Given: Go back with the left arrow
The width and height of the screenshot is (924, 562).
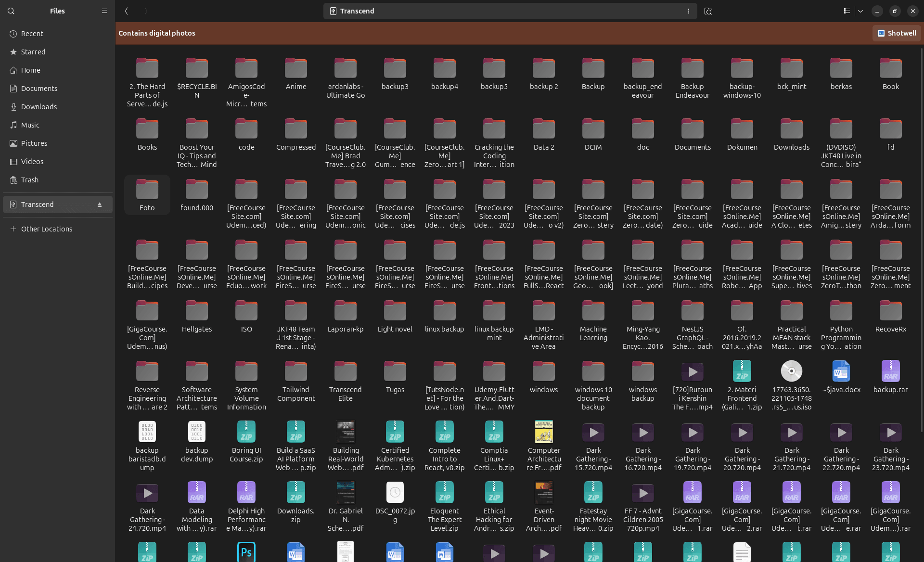Looking at the screenshot, I should (127, 11).
